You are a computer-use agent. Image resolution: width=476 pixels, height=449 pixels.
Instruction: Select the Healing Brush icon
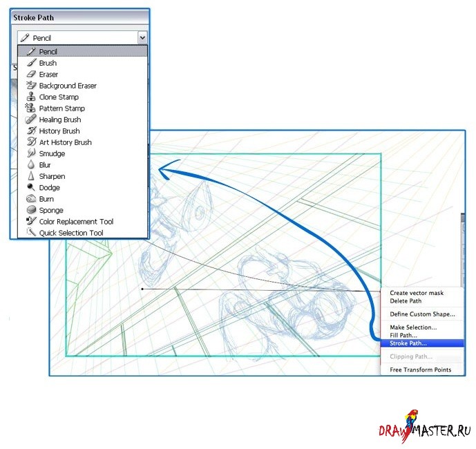pyautogui.click(x=30, y=120)
